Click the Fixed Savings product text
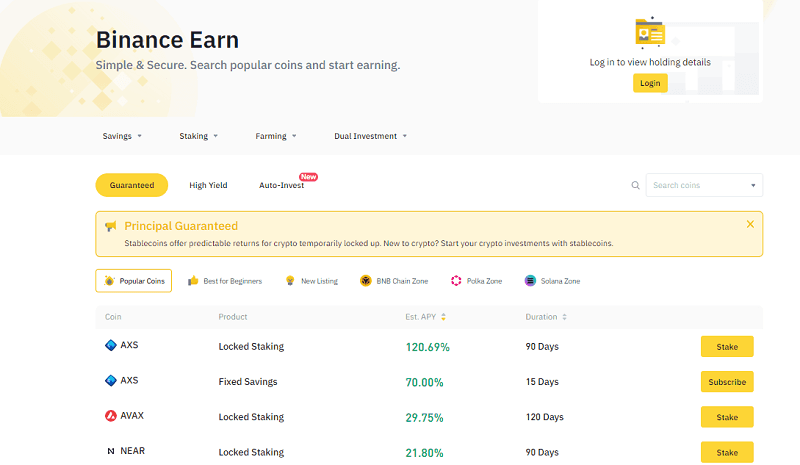This screenshot has height=465, width=800. pos(248,382)
